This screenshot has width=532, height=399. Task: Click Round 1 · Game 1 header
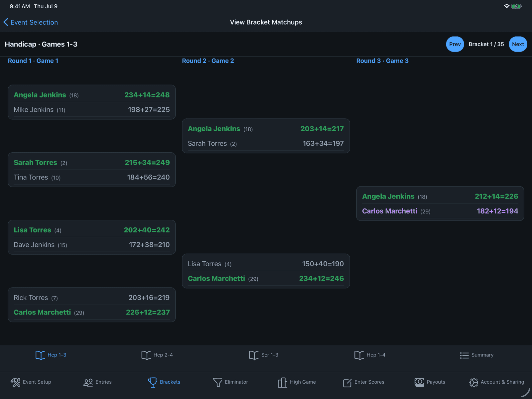33,61
